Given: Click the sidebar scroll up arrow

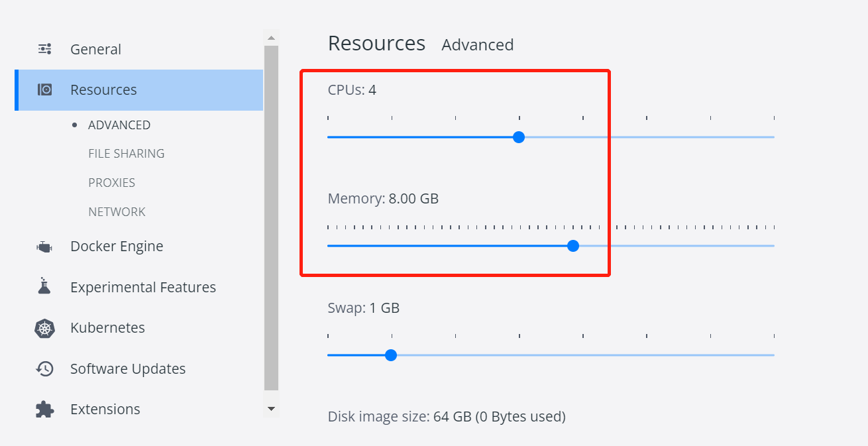Looking at the screenshot, I should (x=271, y=37).
